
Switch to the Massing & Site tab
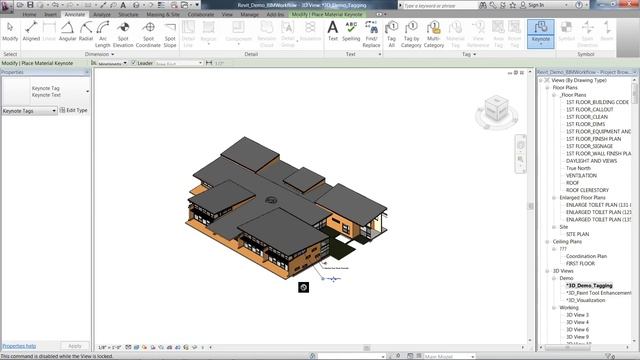pos(163,14)
